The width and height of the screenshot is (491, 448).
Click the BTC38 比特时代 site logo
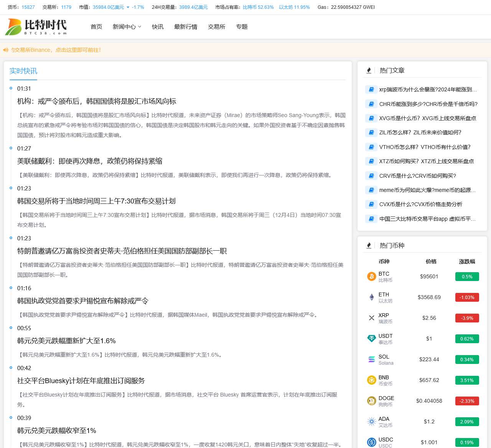[x=36, y=27]
